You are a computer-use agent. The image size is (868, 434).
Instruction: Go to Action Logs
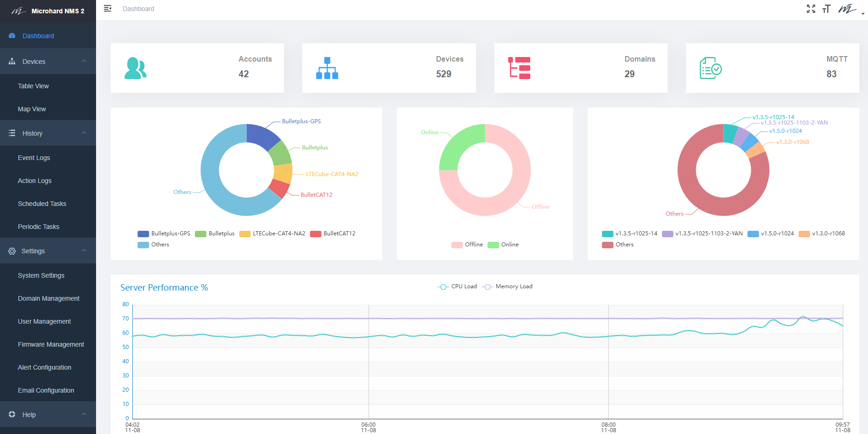coord(48,181)
